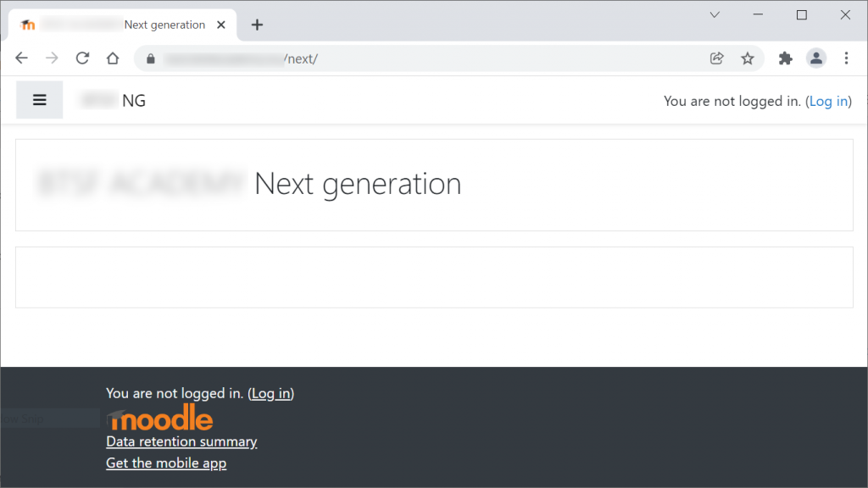Bookmark this page with the star icon
Viewport: 868px width, 488px height.
(x=748, y=58)
